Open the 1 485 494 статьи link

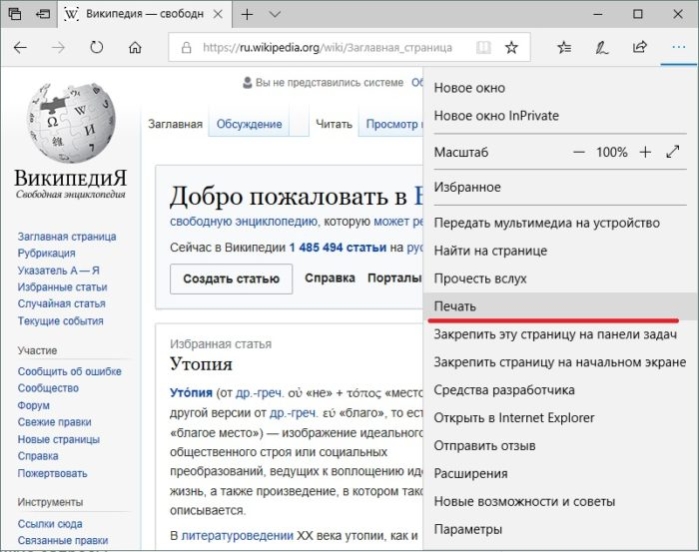[337, 247]
